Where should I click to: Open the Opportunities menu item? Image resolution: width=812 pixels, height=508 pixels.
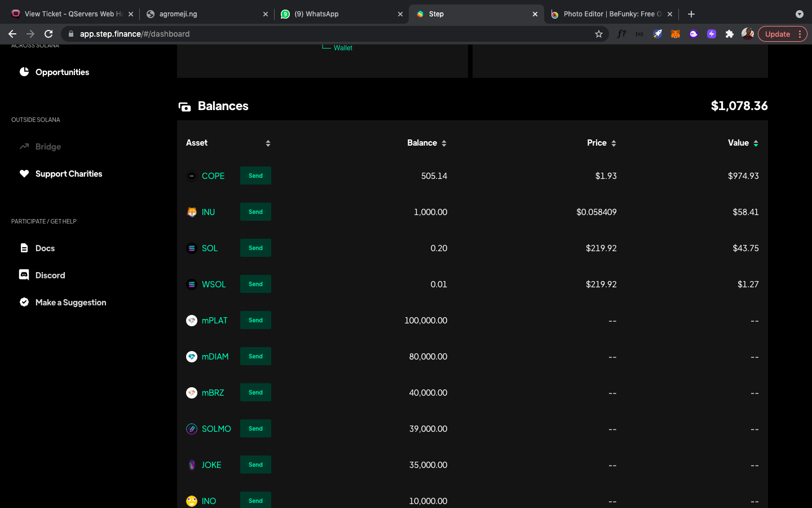click(62, 72)
